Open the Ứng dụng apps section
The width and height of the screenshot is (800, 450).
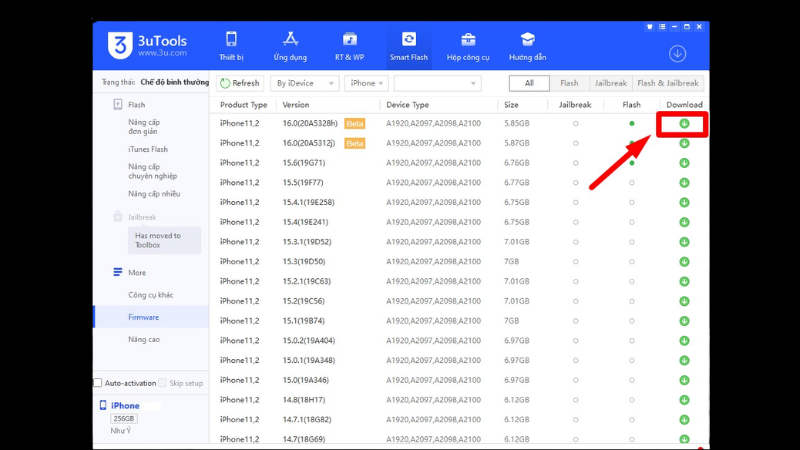tap(290, 46)
